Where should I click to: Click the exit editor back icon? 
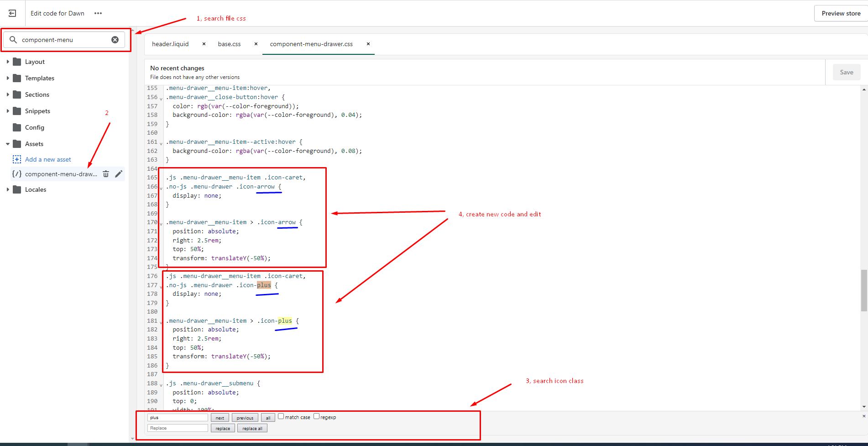[12, 13]
